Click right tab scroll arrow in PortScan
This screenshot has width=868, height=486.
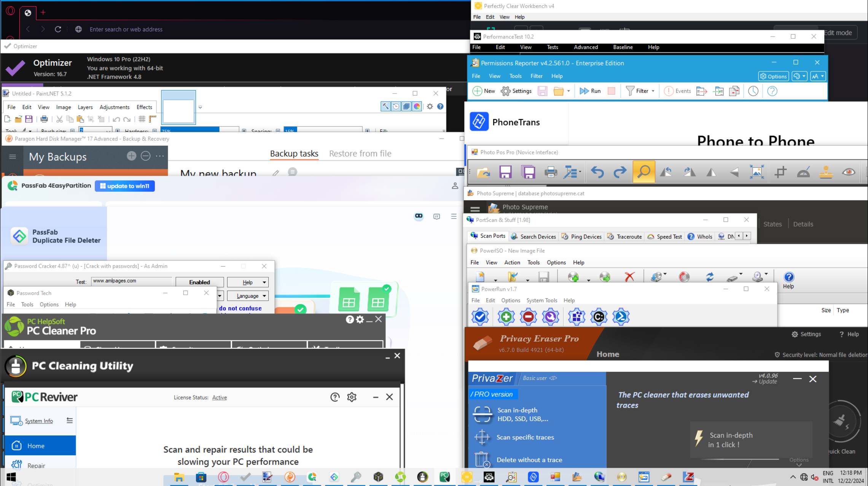tap(747, 236)
